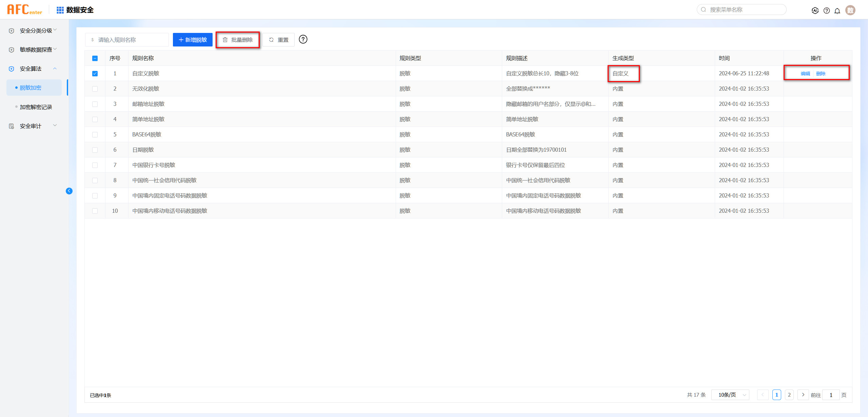Collapse the sidebar with blue arrow
The height and width of the screenshot is (417, 868).
(x=69, y=191)
